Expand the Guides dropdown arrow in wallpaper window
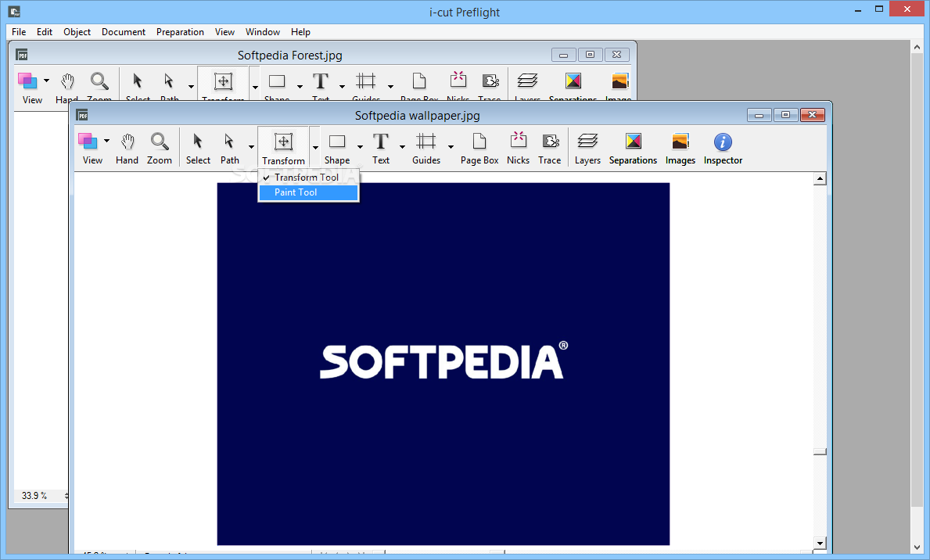 [x=451, y=147]
